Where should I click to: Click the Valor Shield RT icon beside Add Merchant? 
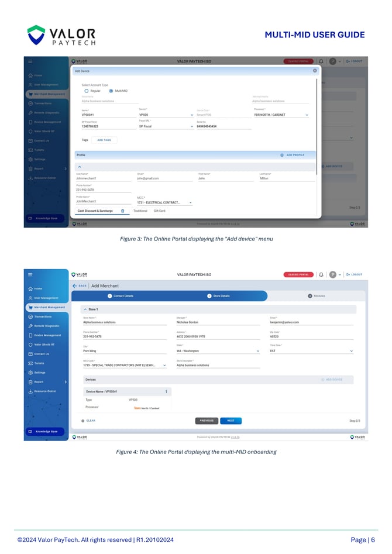click(30, 345)
